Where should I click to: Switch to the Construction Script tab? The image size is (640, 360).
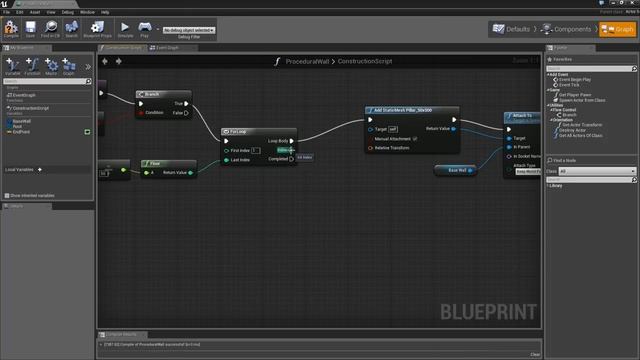[121, 48]
